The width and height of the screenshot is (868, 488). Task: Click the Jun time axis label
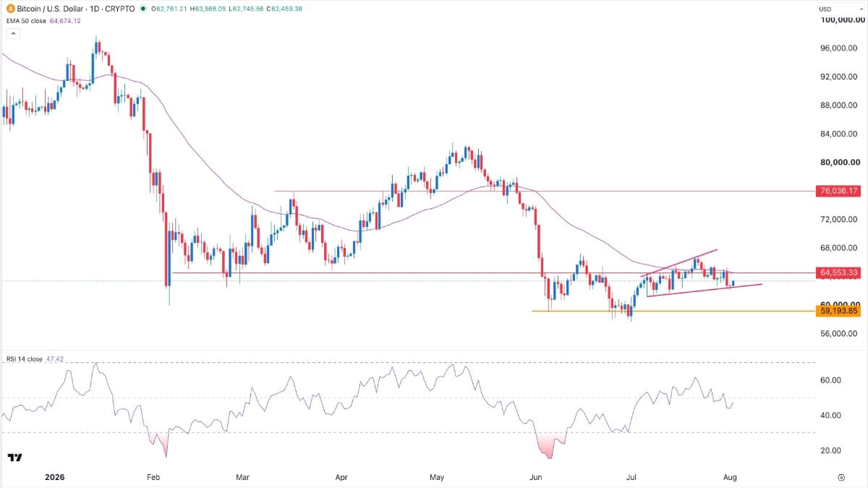(536, 477)
